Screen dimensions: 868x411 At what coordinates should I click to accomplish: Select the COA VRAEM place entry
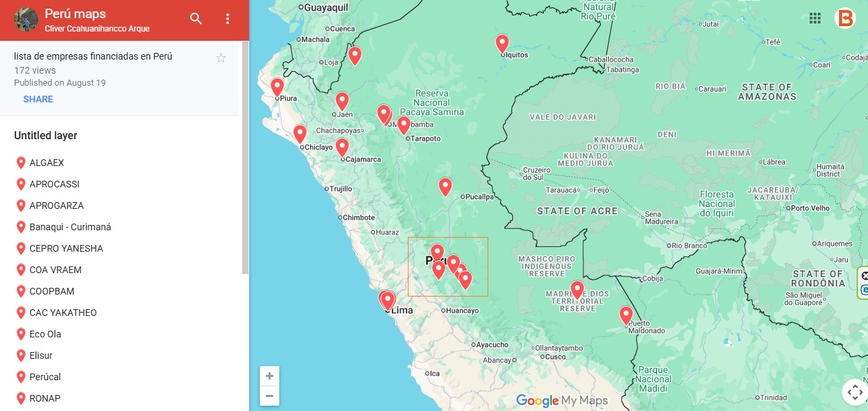tap(55, 270)
